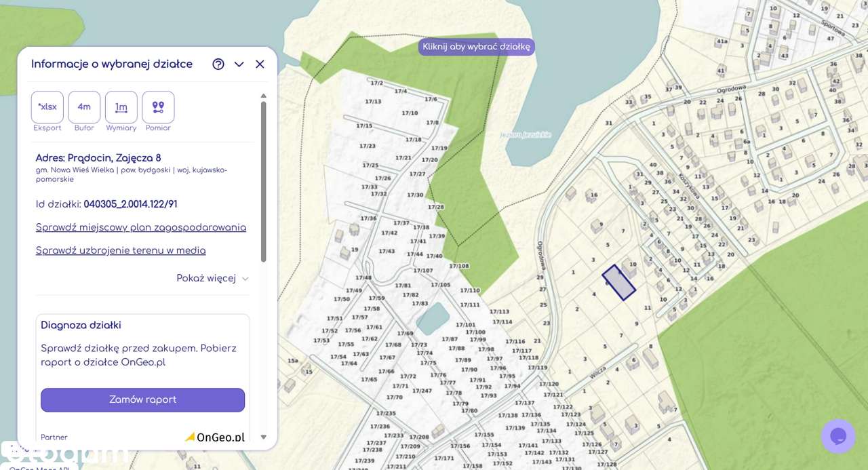Collapse the panel with chevron arrow

[239, 64]
